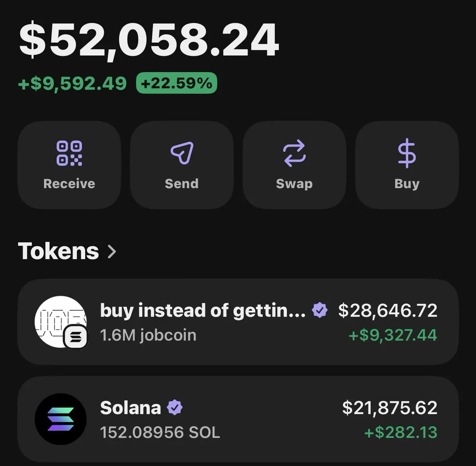This screenshot has width=476, height=466.
Task: Tap the Receive QR code icon
Action: [x=69, y=153]
